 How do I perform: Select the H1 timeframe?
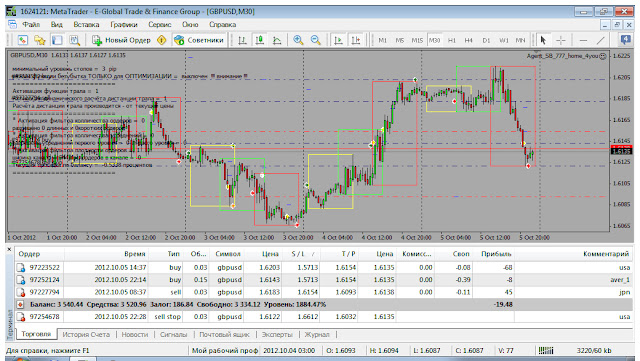coord(452,40)
